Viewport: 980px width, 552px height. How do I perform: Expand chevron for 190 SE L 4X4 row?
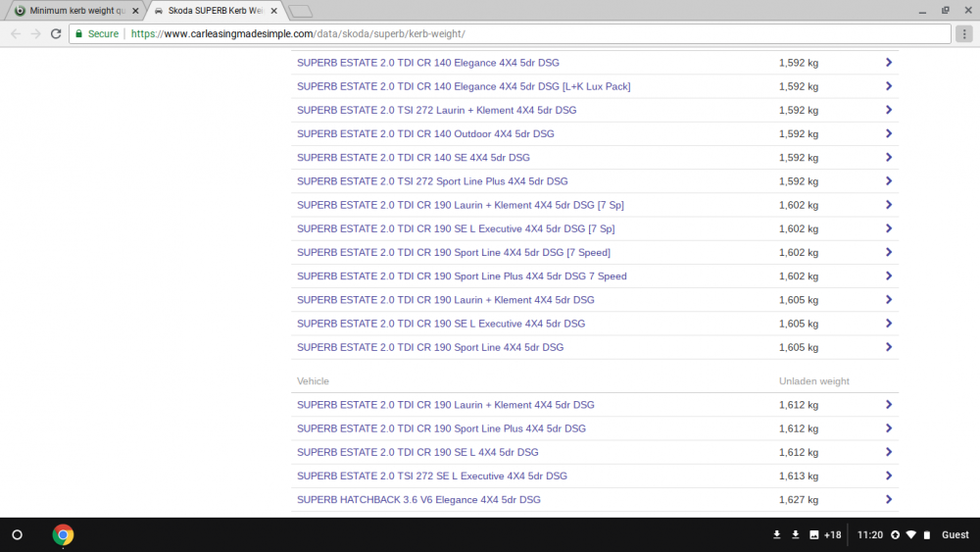click(x=888, y=452)
